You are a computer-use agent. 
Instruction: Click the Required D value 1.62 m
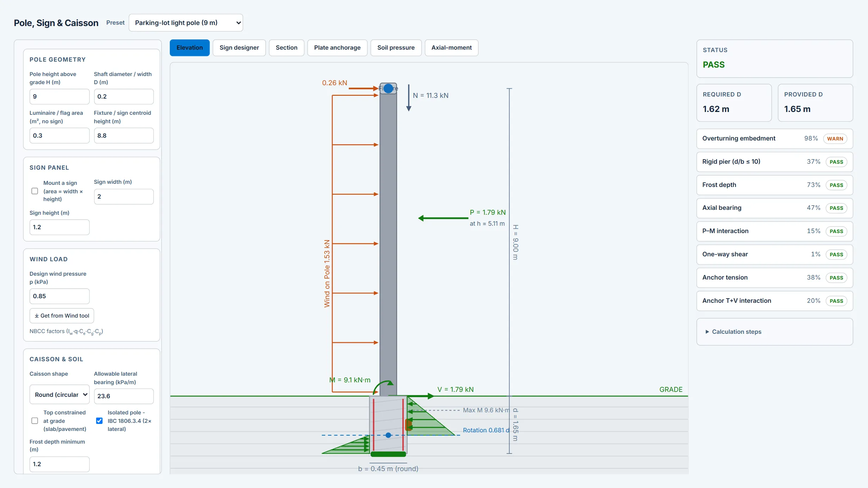(x=716, y=109)
